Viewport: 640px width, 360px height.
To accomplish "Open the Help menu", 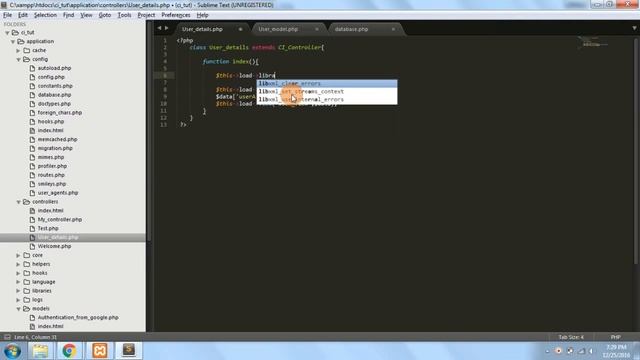I will click(x=202, y=15).
